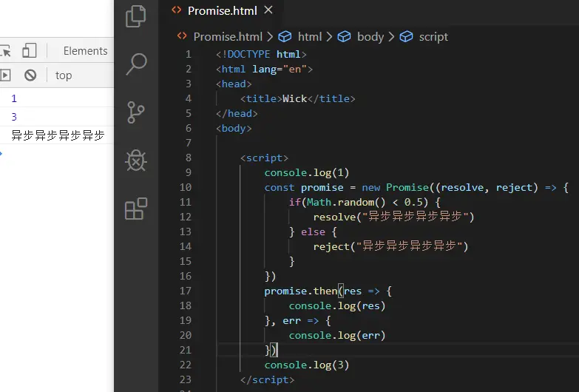
Task: Select the script breadcrumb item
Action: point(433,36)
